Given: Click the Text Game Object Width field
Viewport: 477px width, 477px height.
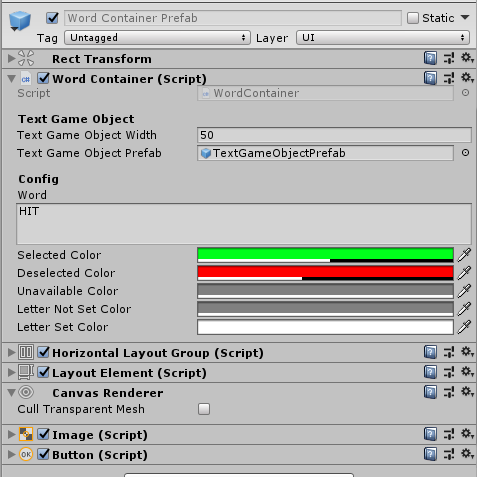Looking at the screenshot, I should click(x=334, y=135).
